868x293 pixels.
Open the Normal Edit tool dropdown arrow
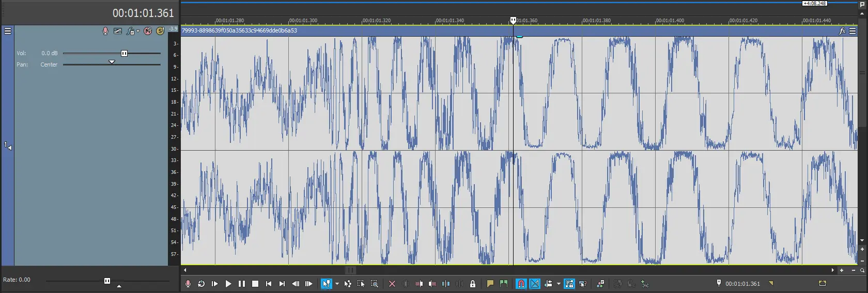point(337,284)
